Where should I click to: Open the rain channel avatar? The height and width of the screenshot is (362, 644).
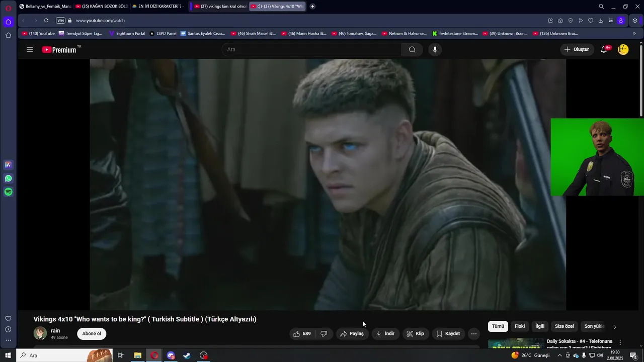pyautogui.click(x=40, y=333)
